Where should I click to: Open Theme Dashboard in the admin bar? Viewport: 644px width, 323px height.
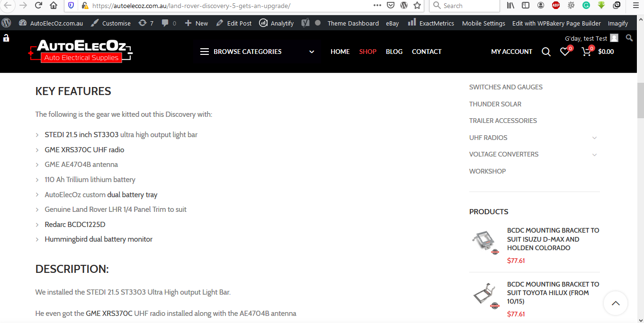tap(353, 23)
